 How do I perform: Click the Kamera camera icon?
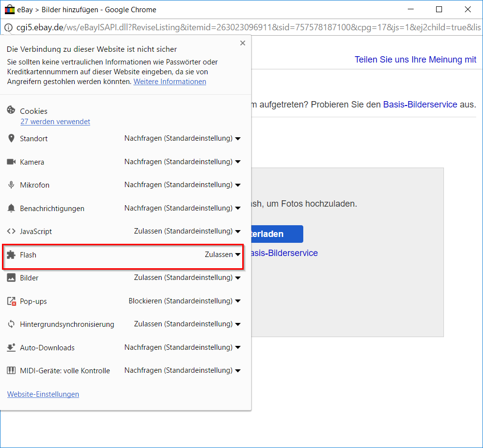[11, 162]
